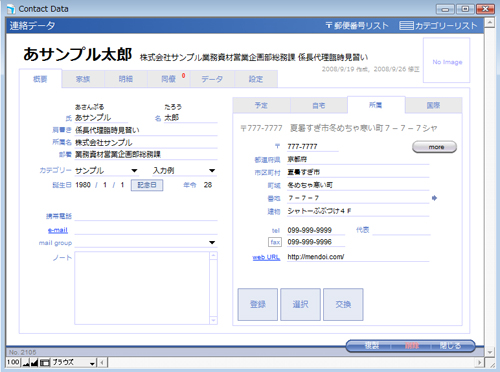Click the 閉じる close button in footer
The width and height of the screenshot is (500, 372).
[x=451, y=346]
